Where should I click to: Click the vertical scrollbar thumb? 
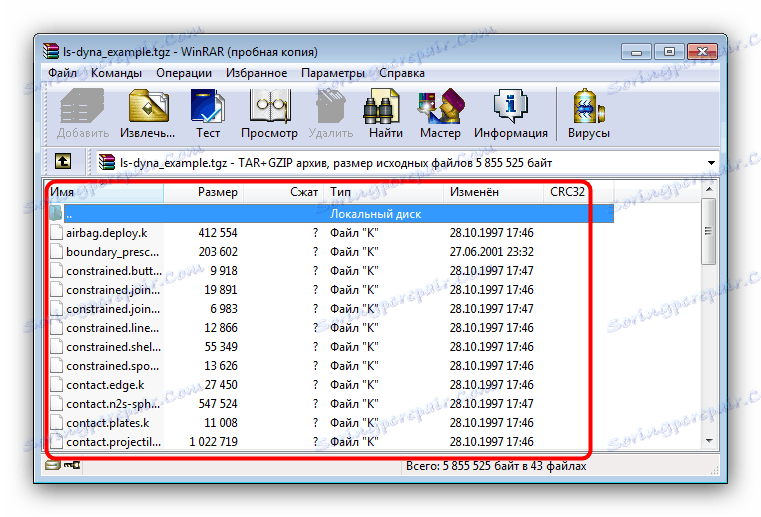coord(709,231)
